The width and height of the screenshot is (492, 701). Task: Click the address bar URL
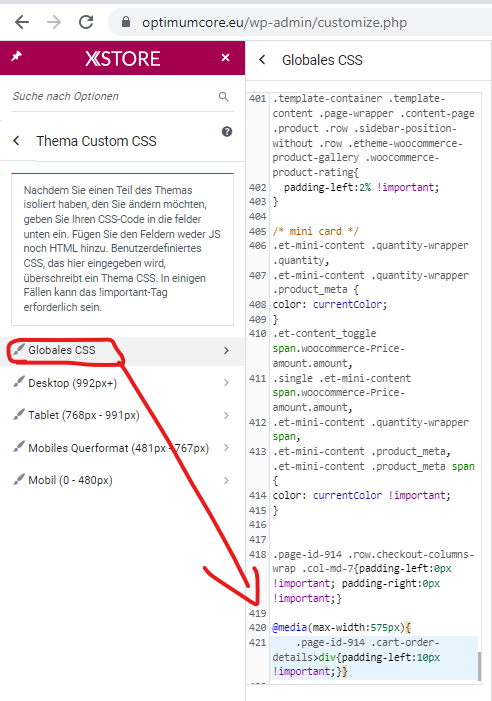274,22
